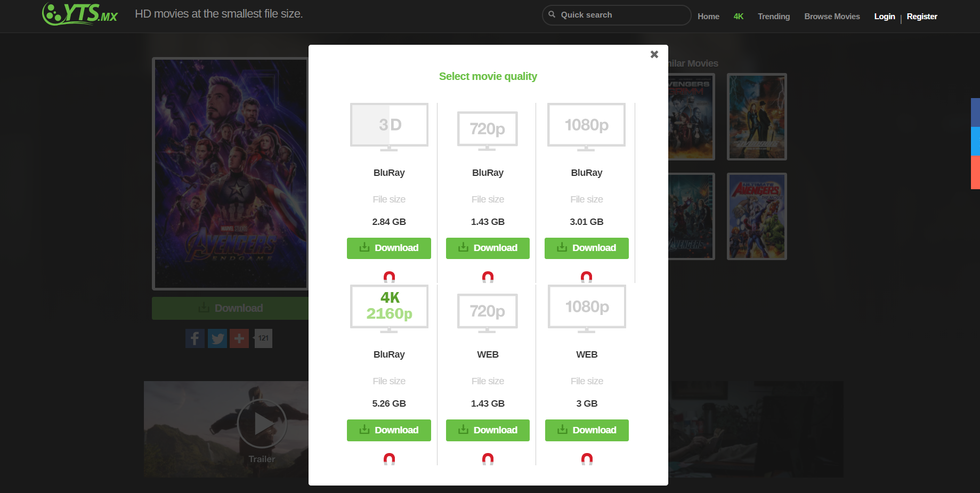Open the Avengers Grimm similar movie
The width and height of the screenshot is (980, 493).
click(691, 117)
